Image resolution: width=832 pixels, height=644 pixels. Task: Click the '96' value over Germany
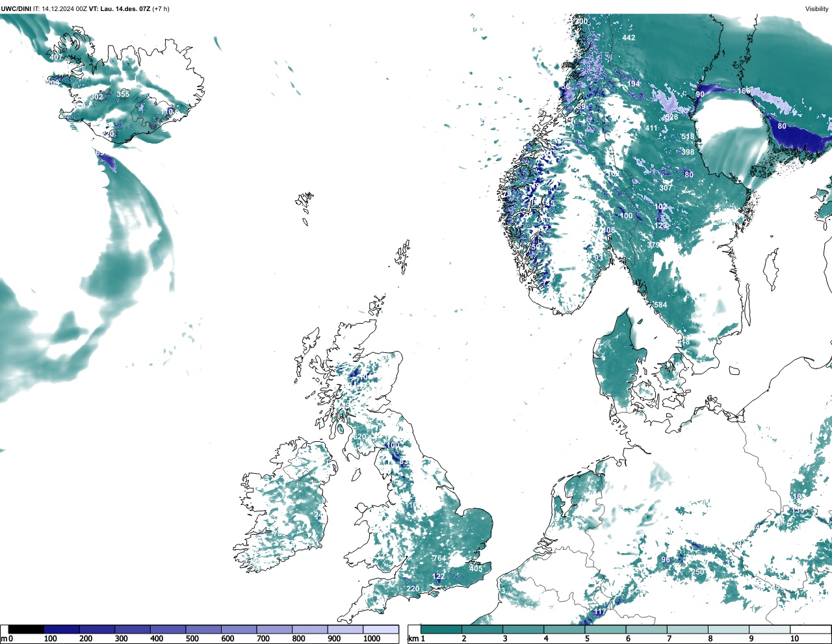click(x=666, y=560)
